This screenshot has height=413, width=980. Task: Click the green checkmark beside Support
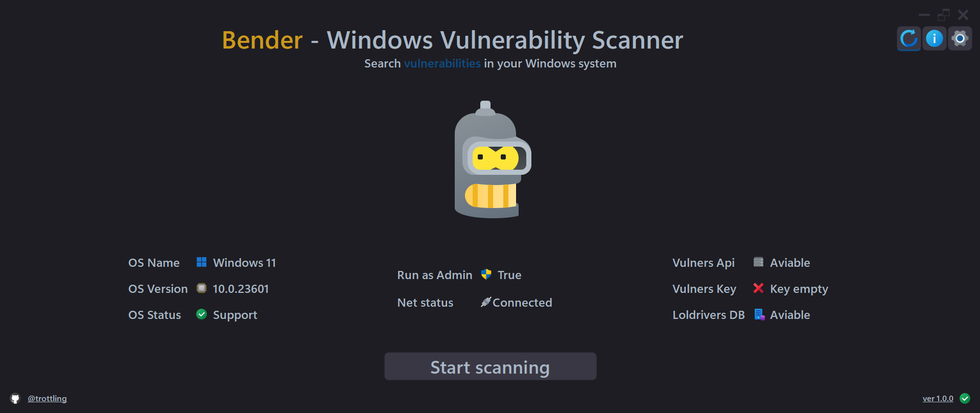tap(202, 314)
